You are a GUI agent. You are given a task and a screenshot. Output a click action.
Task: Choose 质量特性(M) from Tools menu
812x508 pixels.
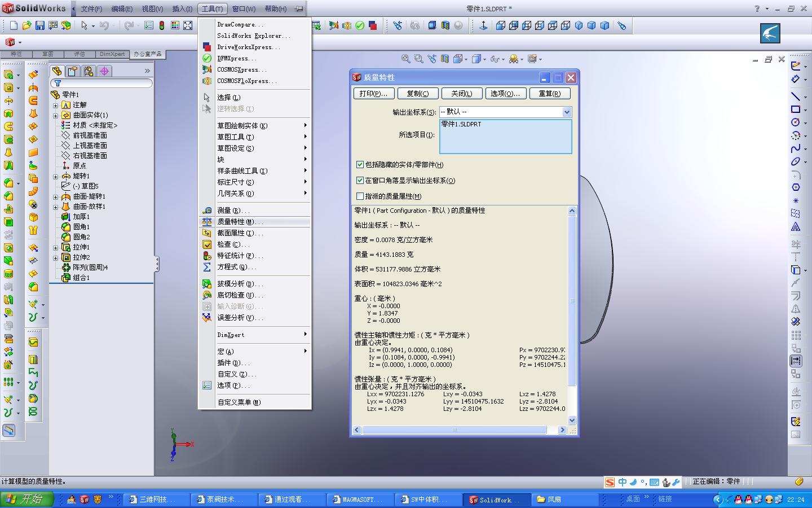click(x=254, y=222)
